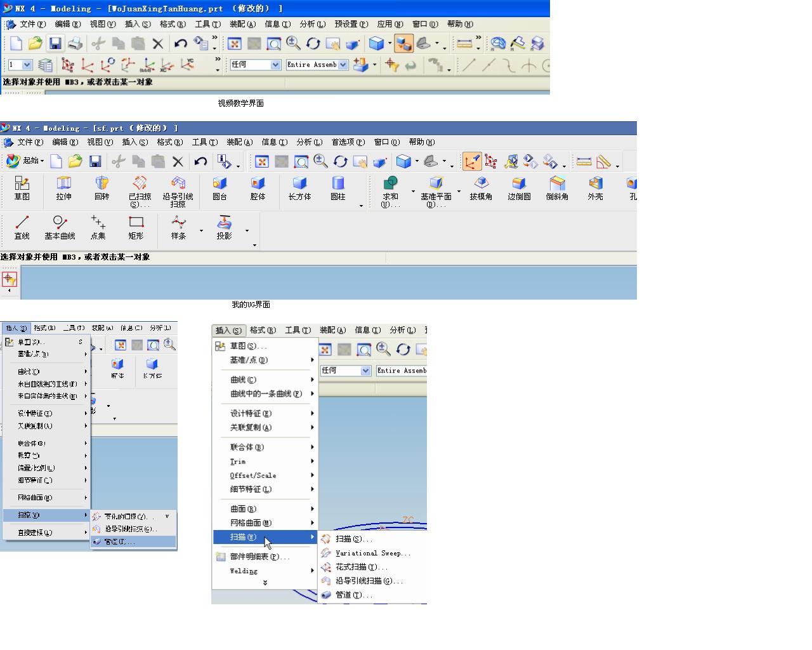Open 细节特征(L) in the large 插入 menu
The height and width of the screenshot is (650, 812).
tap(265, 489)
